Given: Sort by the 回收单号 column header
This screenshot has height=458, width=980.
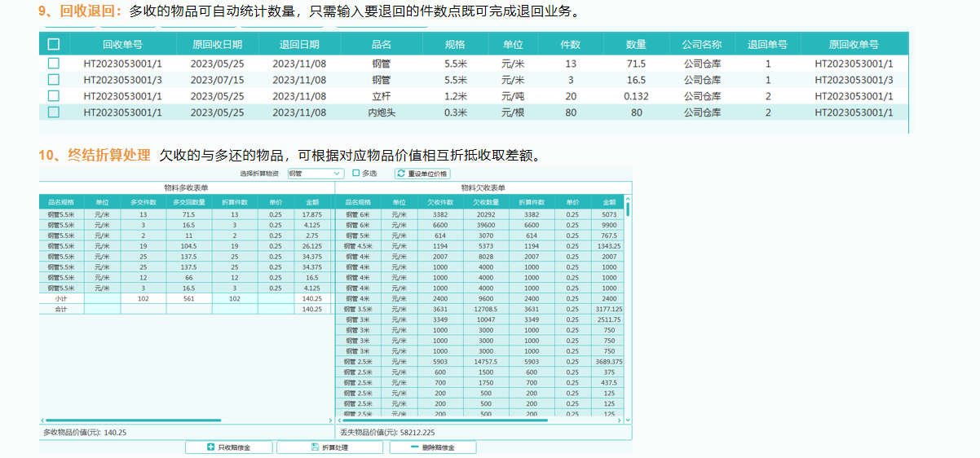Looking at the screenshot, I should point(123,45).
